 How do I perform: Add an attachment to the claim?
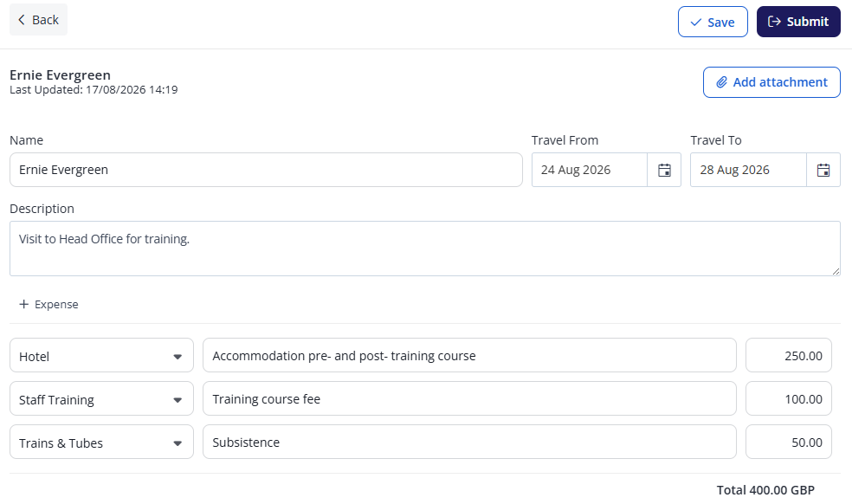coord(771,82)
